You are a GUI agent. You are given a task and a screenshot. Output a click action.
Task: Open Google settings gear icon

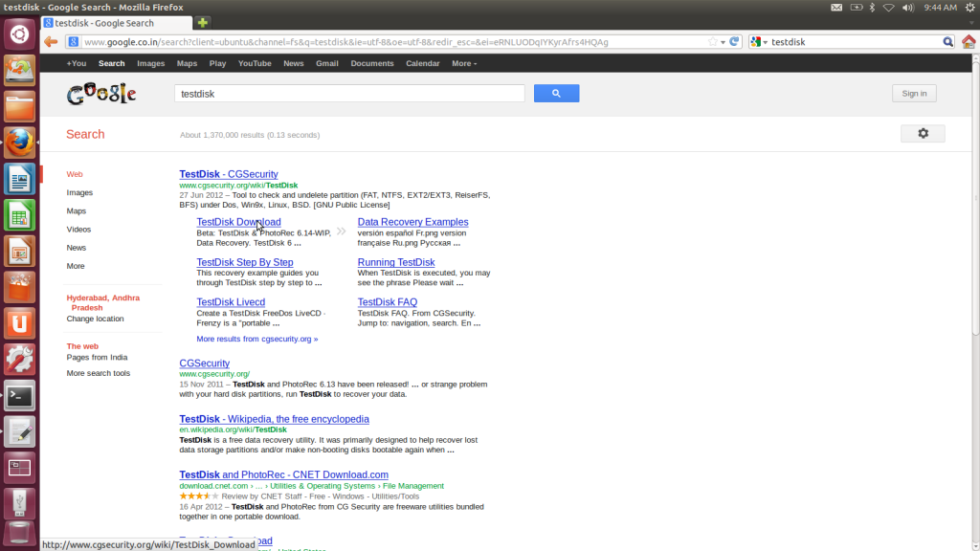pos(924,133)
